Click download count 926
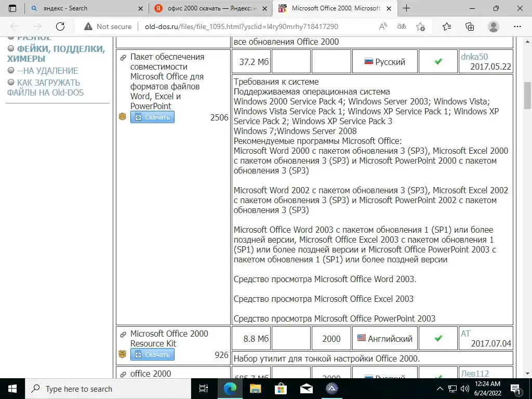Image resolution: width=532 pixels, height=399 pixels. click(221, 355)
